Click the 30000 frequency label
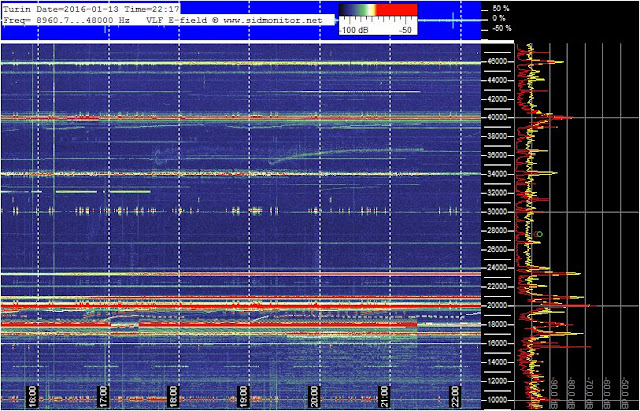640x411 pixels. tap(497, 212)
